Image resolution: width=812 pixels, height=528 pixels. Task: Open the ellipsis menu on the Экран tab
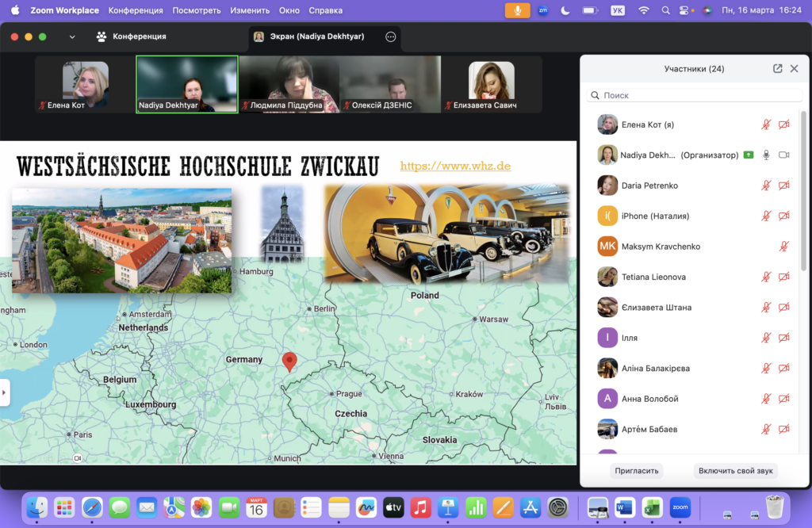tap(390, 36)
